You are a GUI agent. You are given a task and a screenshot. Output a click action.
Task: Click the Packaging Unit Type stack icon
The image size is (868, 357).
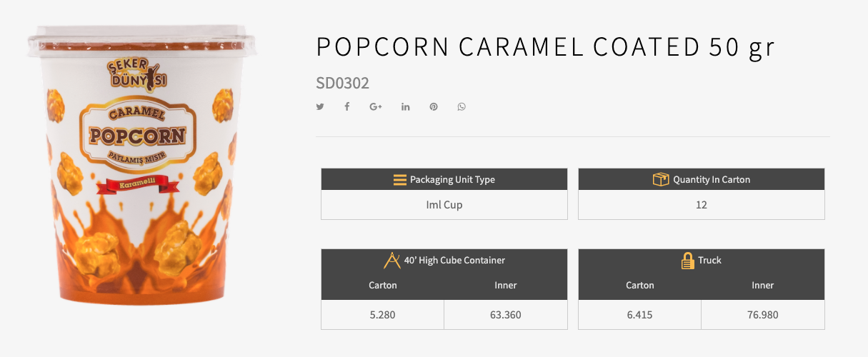[400, 180]
